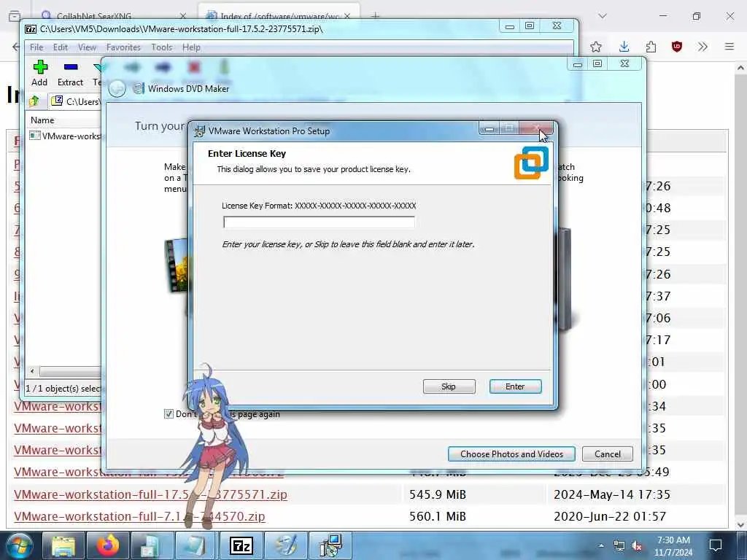Open the Action Center notification icon
747x560 pixels.
tap(715, 545)
